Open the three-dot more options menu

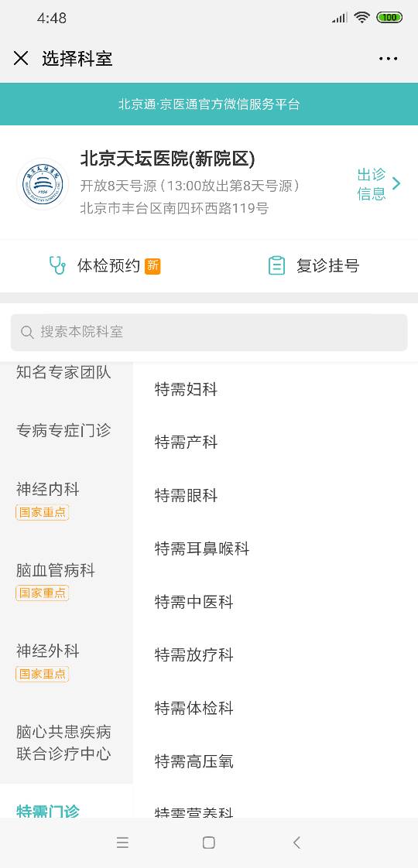coord(388,59)
